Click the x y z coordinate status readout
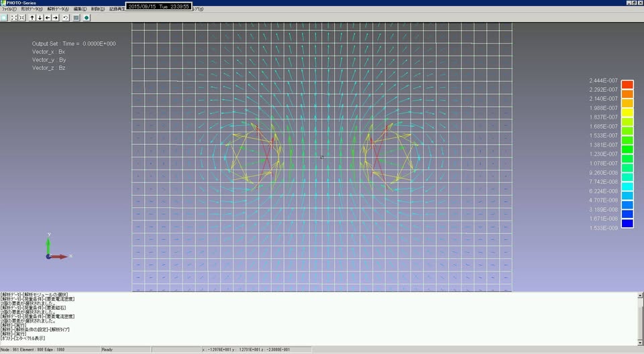The height and width of the screenshot is (354, 644). click(x=246, y=349)
